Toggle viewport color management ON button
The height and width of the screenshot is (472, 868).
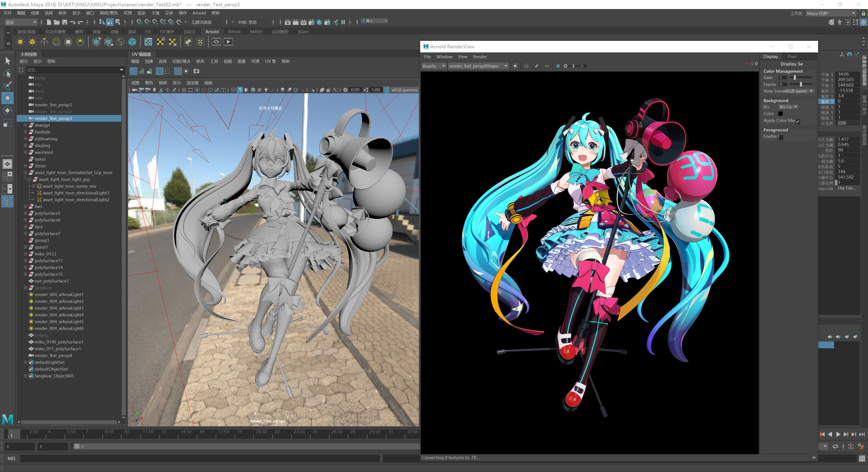[x=387, y=90]
